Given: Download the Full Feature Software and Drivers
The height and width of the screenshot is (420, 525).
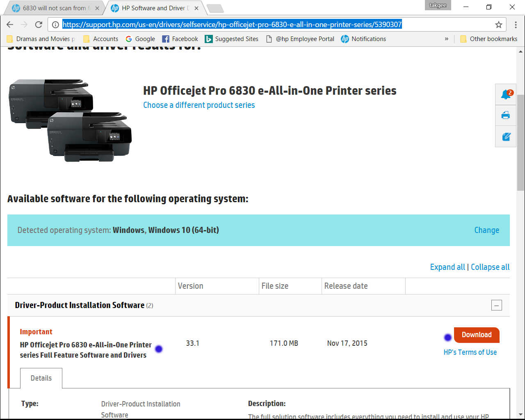Looking at the screenshot, I should (477, 335).
